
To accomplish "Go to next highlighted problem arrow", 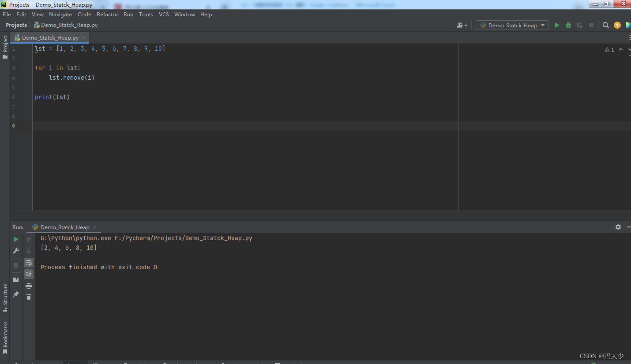I will click(629, 49).
